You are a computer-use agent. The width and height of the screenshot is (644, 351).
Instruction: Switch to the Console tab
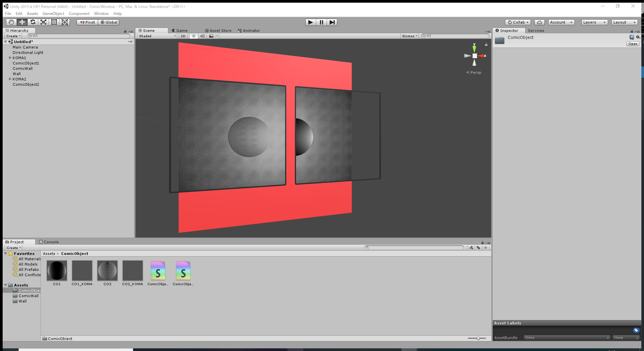click(x=49, y=242)
